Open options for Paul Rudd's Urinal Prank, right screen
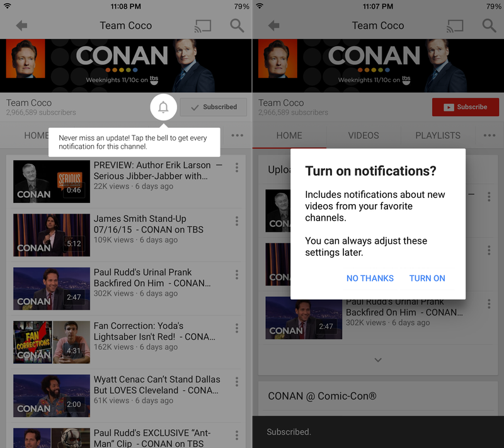The width and height of the screenshot is (504, 448). (x=489, y=304)
